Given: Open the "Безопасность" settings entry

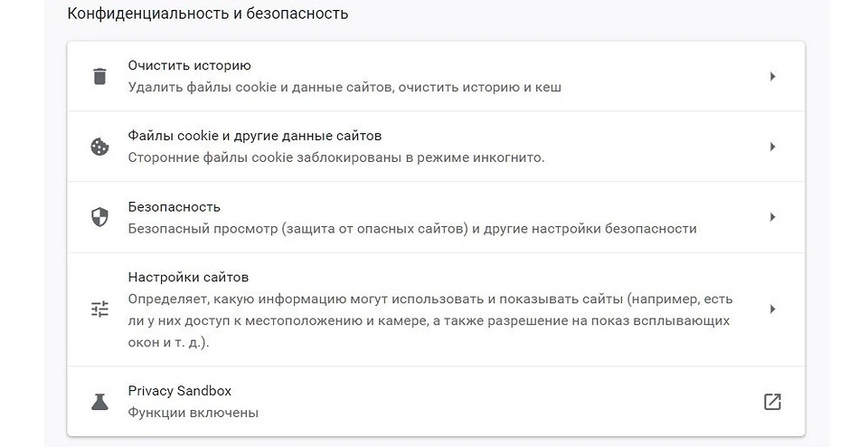Looking at the screenshot, I should pyautogui.click(x=175, y=206).
